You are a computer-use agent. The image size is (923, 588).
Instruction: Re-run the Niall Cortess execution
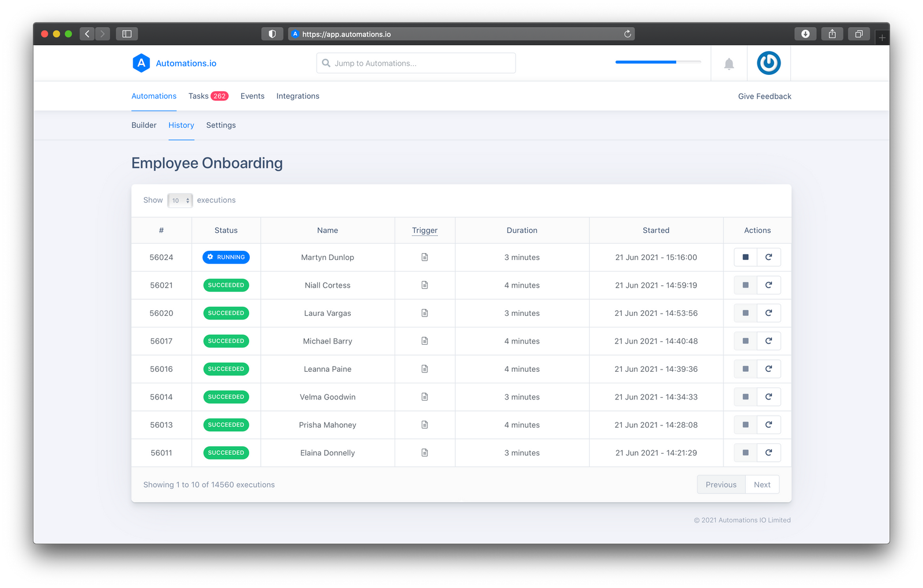pyautogui.click(x=768, y=285)
